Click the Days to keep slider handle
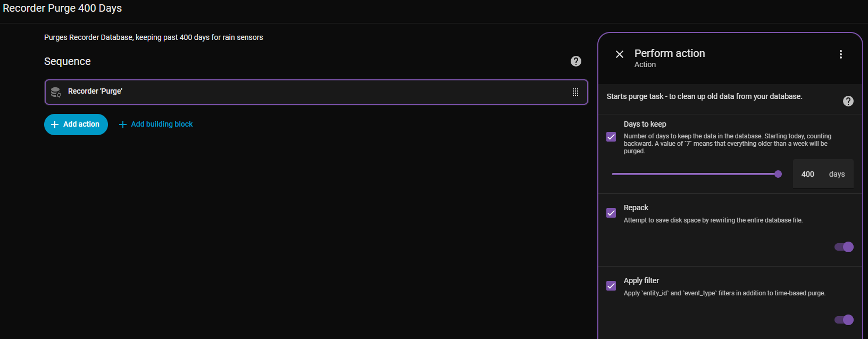Screen dimensions: 868x339 pyautogui.click(x=778, y=174)
